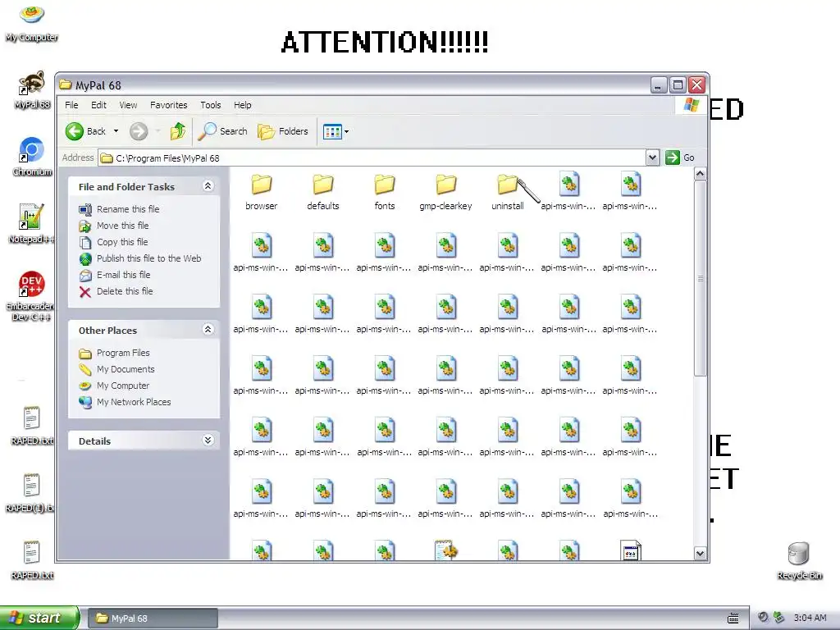The height and width of the screenshot is (630, 840).
Task: Click the green Safely Remove Hardware tray icon
Action: click(779, 617)
